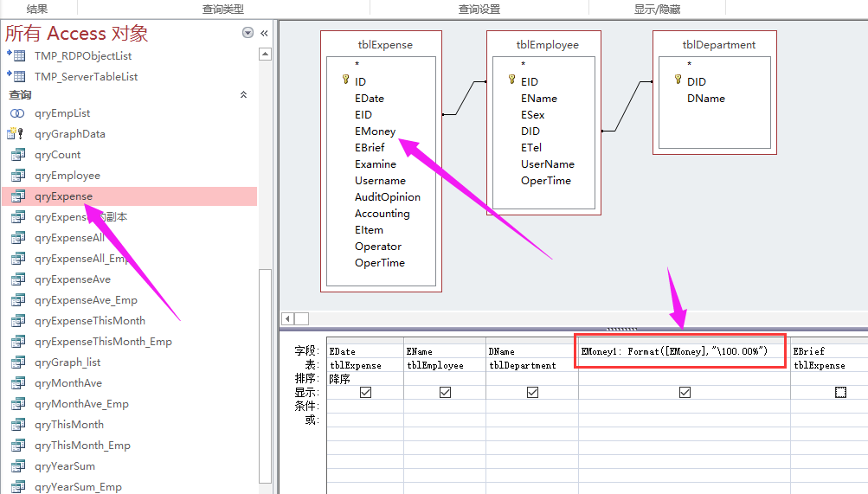Click the 查询设置 ribbon group label
This screenshot has width=868, height=494.
tap(479, 9)
